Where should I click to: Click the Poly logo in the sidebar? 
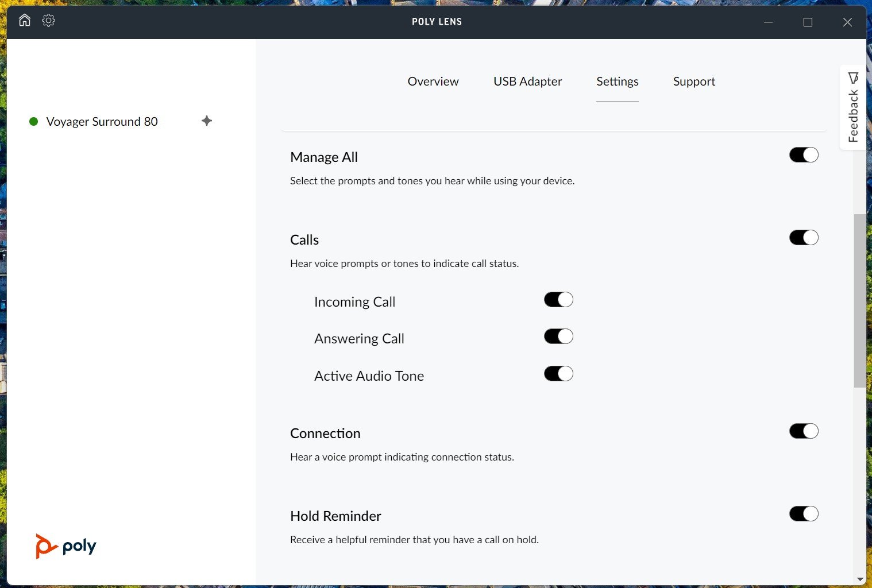click(66, 546)
